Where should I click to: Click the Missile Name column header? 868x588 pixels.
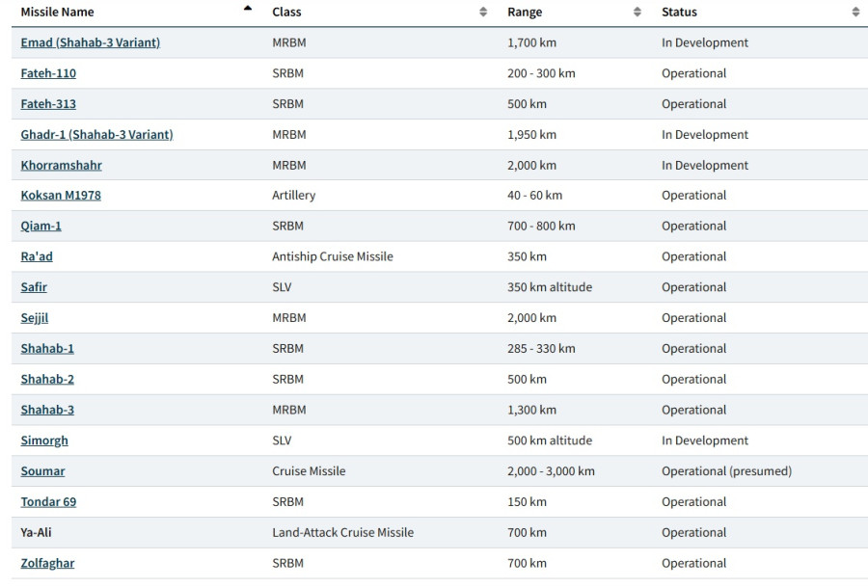coord(58,13)
